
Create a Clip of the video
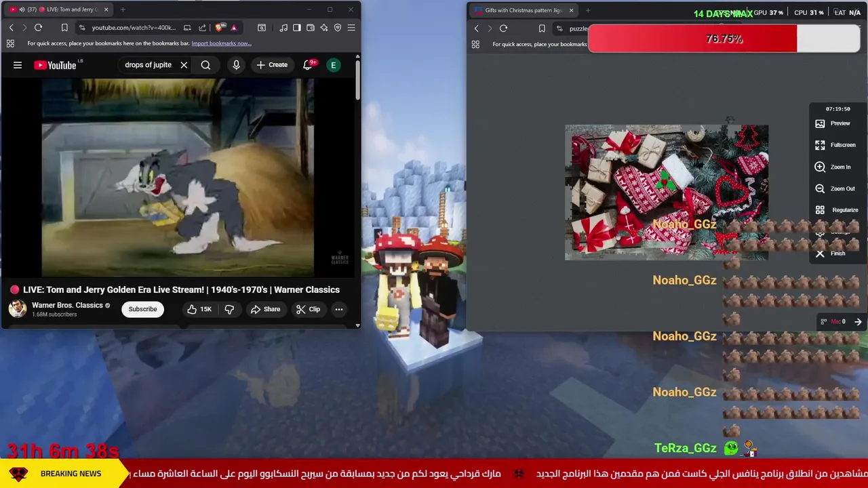[308, 309]
